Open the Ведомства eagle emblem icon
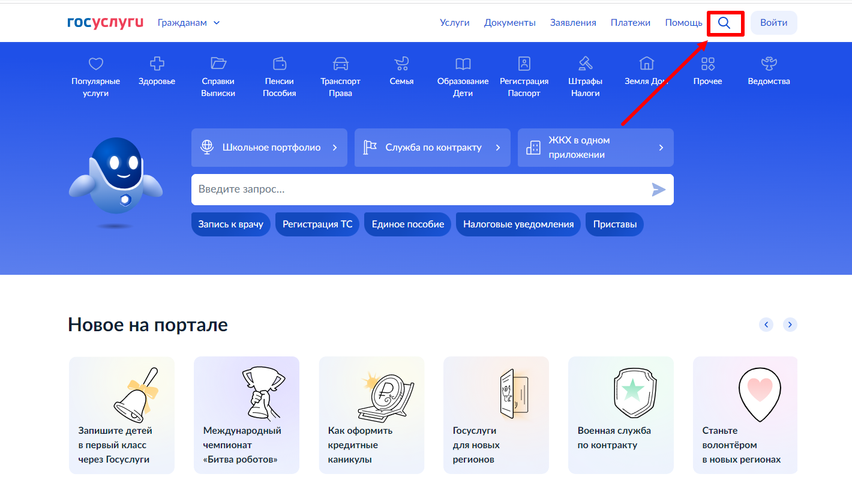 [769, 64]
